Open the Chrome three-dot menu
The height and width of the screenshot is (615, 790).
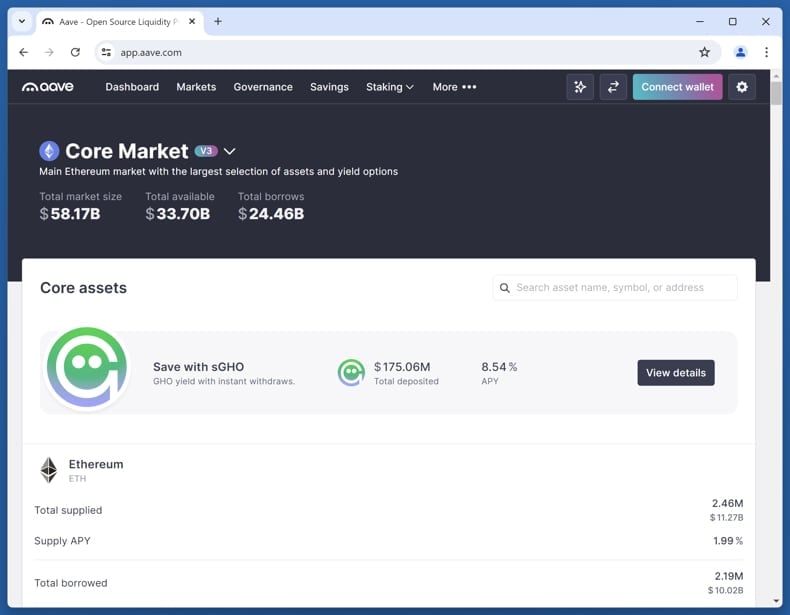(766, 52)
